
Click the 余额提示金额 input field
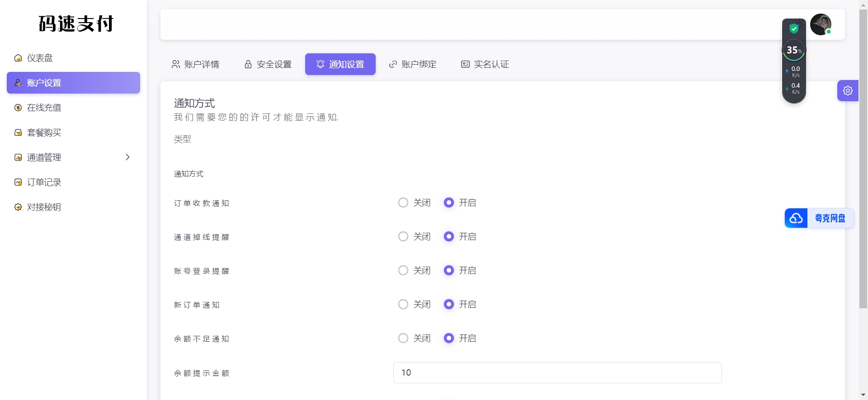tap(557, 372)
